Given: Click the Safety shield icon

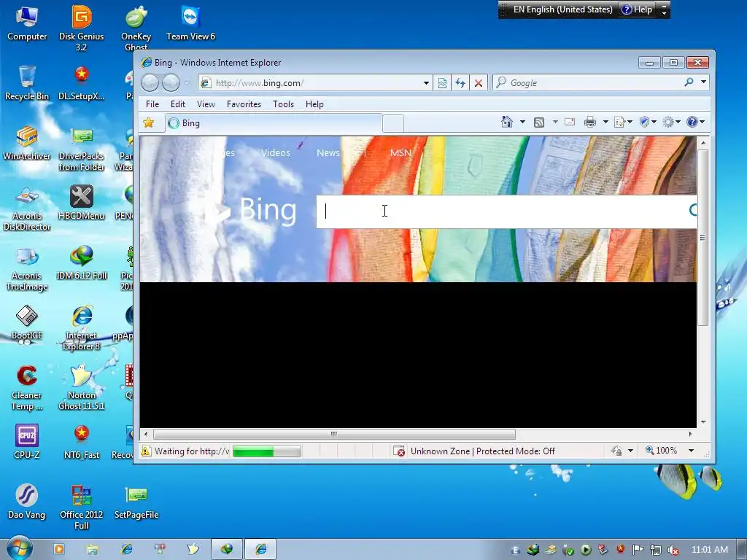Looking at the screenshot, I should (x=644, y=122).
